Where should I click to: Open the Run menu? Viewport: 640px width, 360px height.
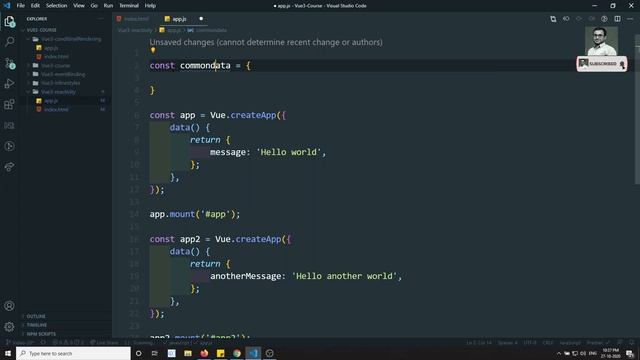(x=108, y=6)
